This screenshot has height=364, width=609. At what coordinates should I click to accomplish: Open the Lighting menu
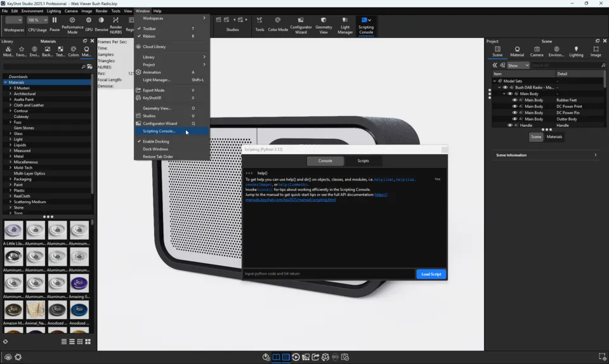[x=53, y=11]
